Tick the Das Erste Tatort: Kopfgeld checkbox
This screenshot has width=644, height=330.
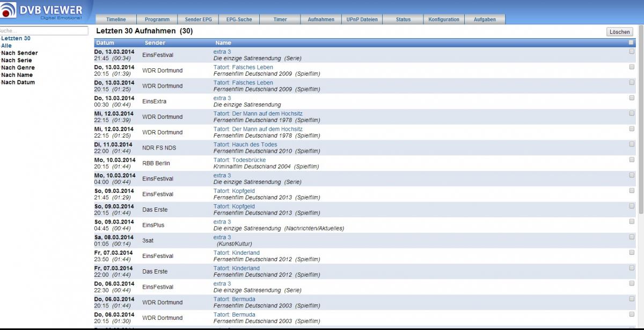[632, 206]
